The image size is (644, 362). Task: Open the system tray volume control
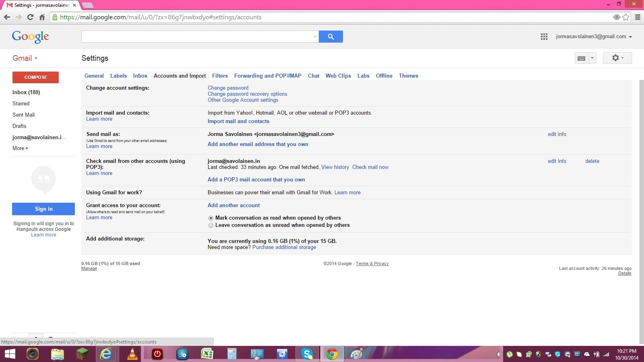(x=500, y=354)
